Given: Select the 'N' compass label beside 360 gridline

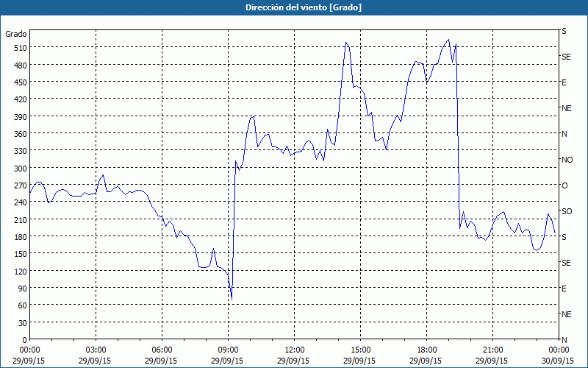Looking at the screenshot, I should coord(564,134).
